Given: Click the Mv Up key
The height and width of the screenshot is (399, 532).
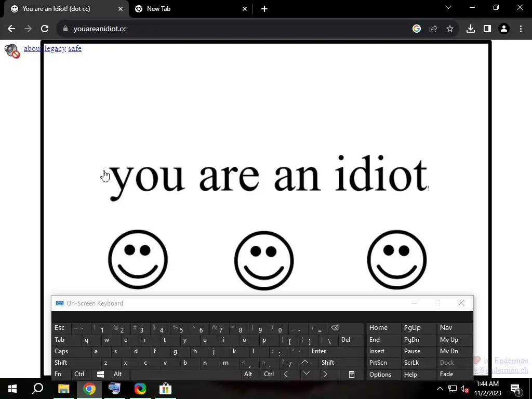Looking at the screenshot, I should coord(454,340).
